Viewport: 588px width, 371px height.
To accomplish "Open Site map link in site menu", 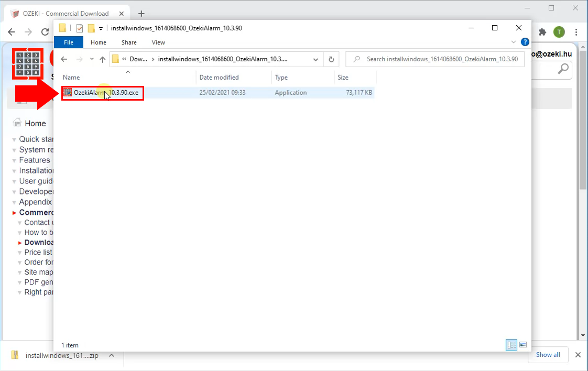I will tap(39, 272).
